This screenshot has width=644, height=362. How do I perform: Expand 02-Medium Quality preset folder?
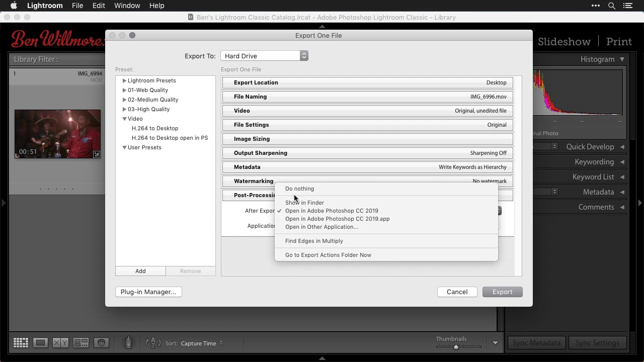click(x=124, y=100)
